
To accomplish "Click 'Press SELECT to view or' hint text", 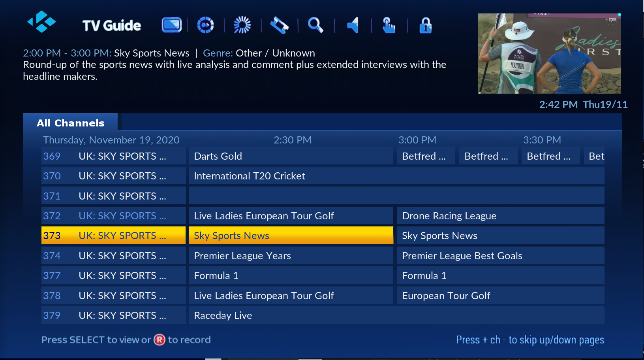I will click(x=96, y=340).
